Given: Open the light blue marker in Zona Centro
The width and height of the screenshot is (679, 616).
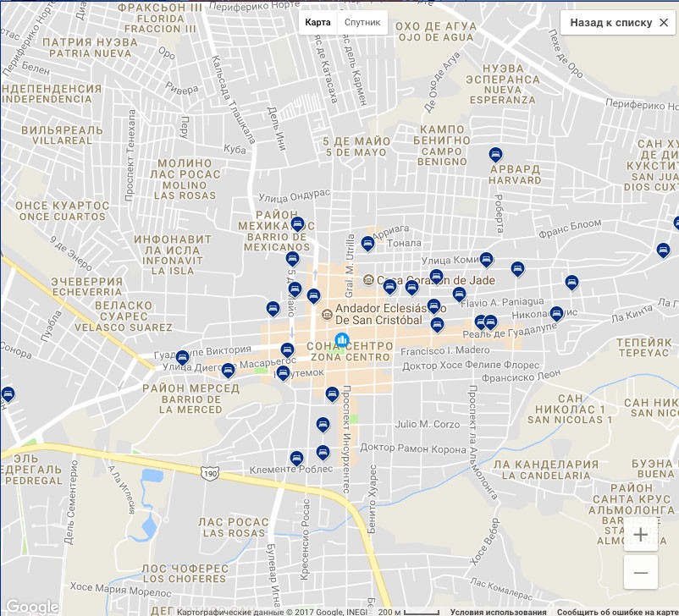Looking at the screenshot, I should pyautogui.click(x=342, y=340).
